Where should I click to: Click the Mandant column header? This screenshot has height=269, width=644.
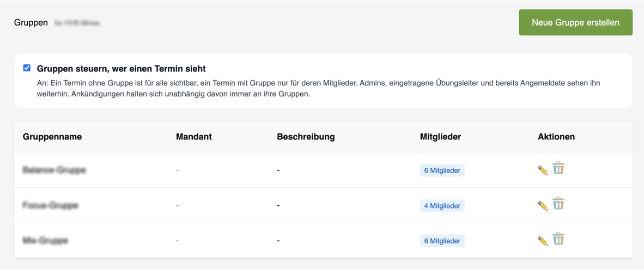194,137
